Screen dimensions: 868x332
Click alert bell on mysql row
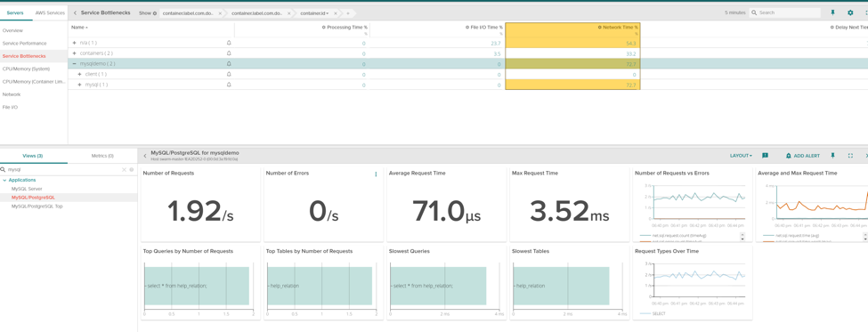[229, 85]
